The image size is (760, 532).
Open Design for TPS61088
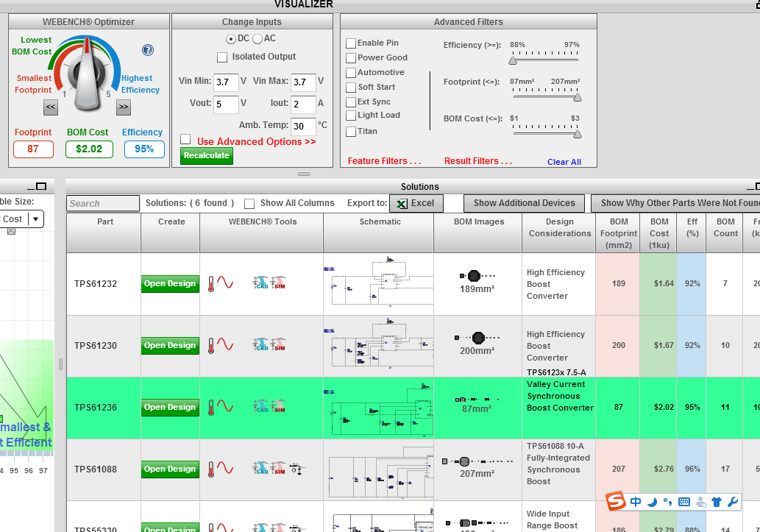point(170,469)
